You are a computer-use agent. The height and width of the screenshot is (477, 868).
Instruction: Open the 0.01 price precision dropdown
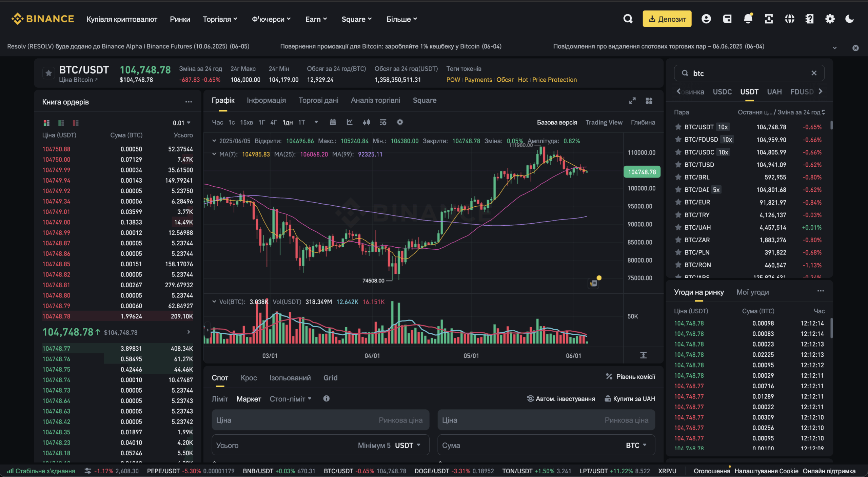[182, 123]
